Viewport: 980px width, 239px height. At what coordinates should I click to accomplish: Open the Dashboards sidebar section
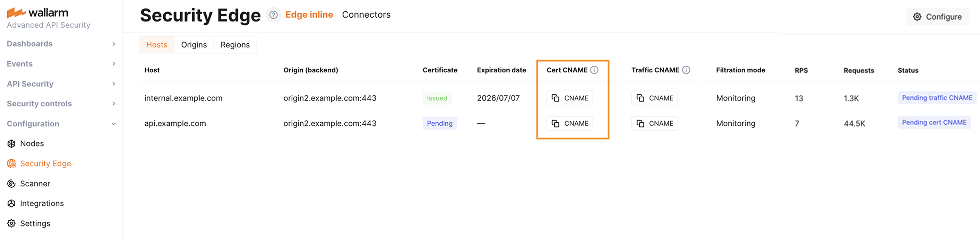point(30,44)
